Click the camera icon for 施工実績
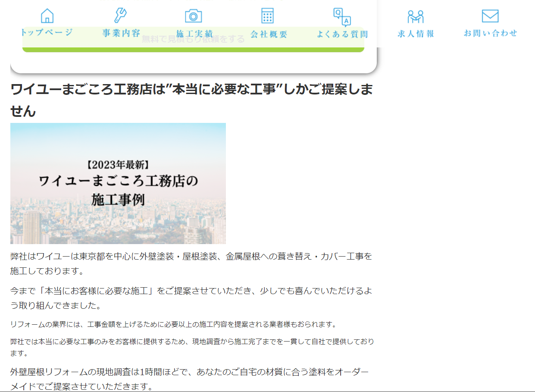The height and width of the screenshot is (392, 535). click(x=194, y=16)
